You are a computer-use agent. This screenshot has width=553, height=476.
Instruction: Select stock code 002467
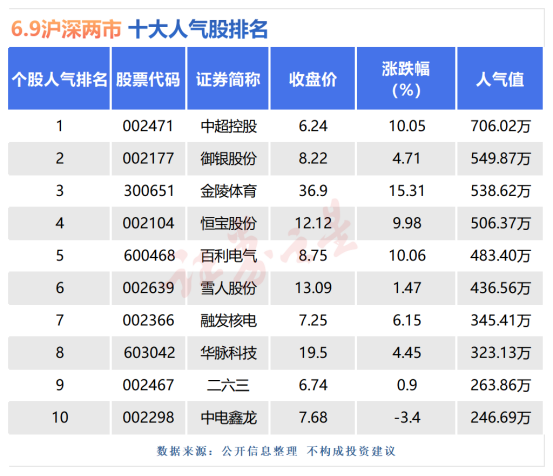pyautogui.click(x=148, y=385)
